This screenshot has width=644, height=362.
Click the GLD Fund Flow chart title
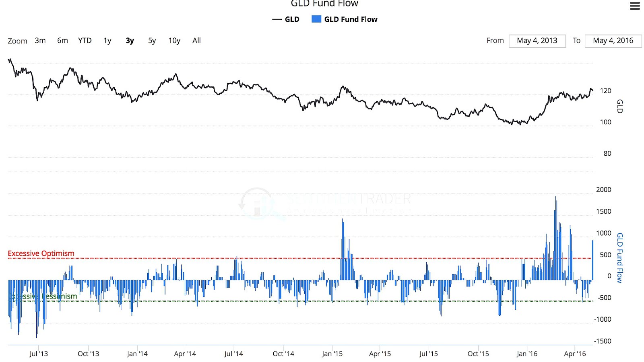click(x=324, y=4)
